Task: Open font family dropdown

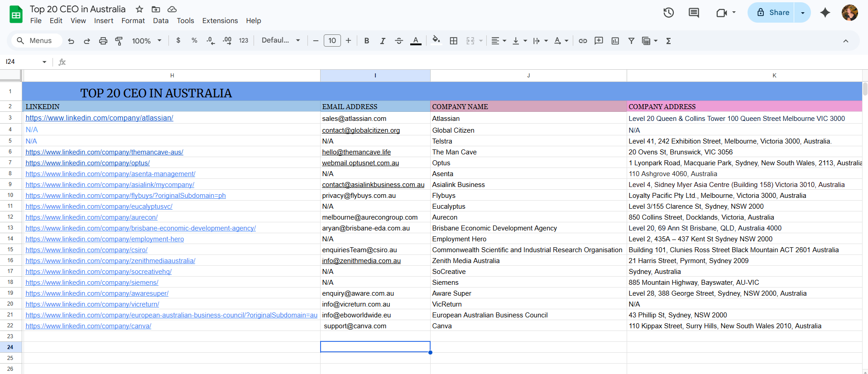Action: [281, 40]
